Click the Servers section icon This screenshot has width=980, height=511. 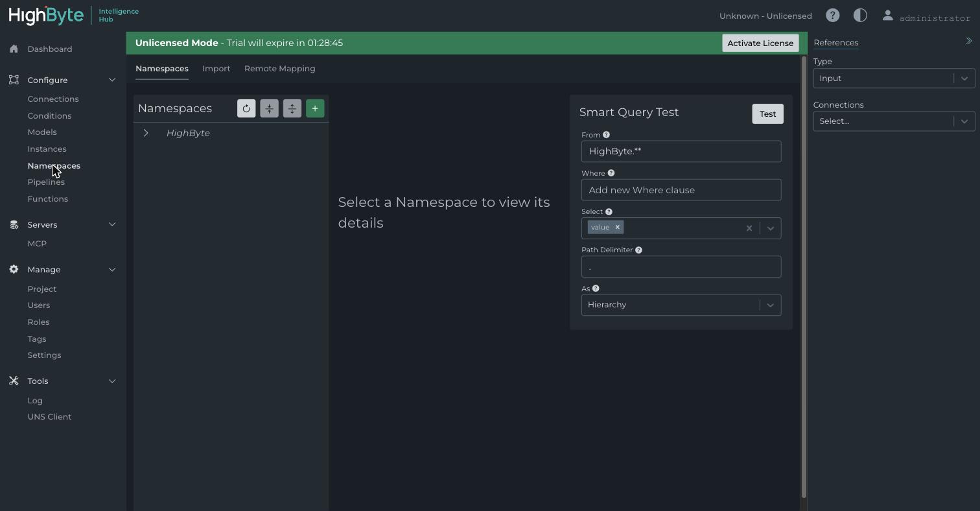[x=14, y=225]
